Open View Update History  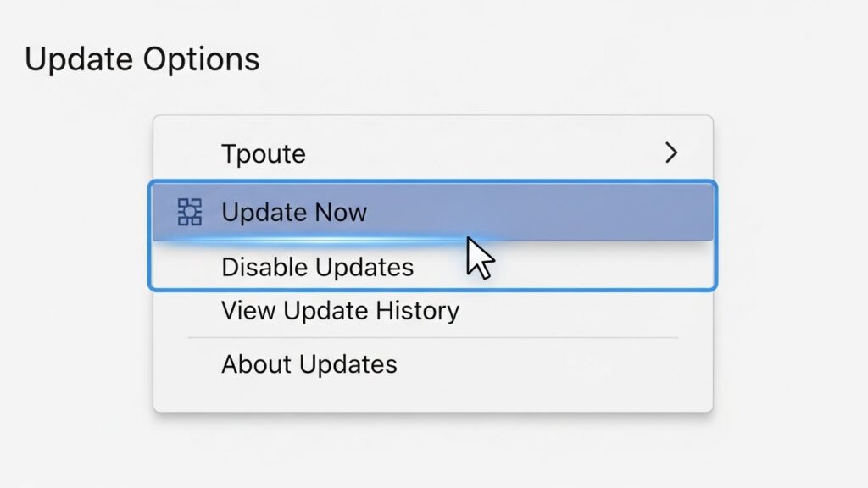point(340,310)
